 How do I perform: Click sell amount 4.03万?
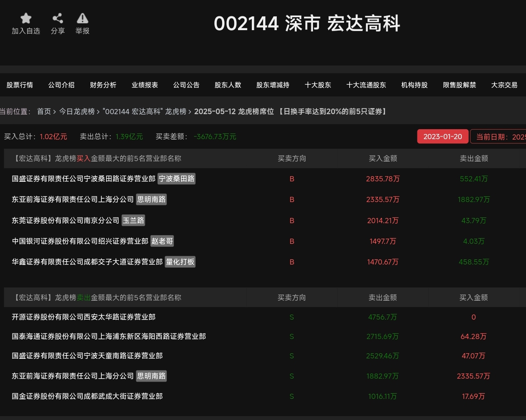tap(474, 241)
